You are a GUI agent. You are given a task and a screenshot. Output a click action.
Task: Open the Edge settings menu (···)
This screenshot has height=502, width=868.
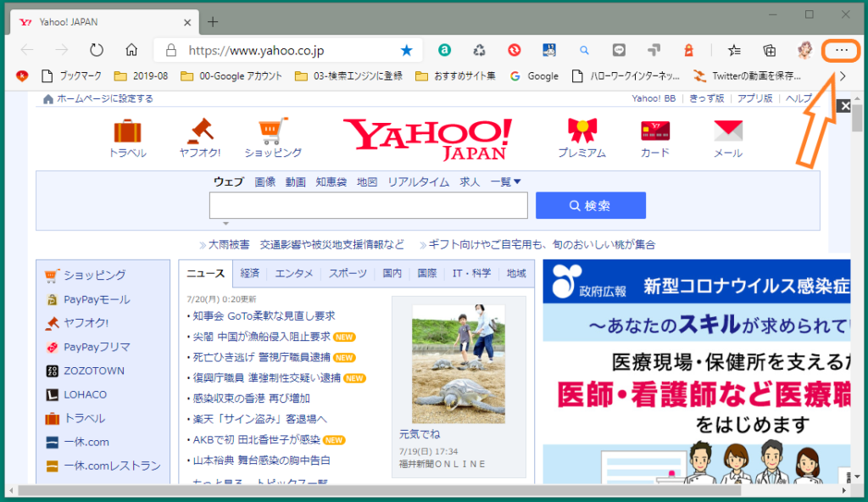840,50
